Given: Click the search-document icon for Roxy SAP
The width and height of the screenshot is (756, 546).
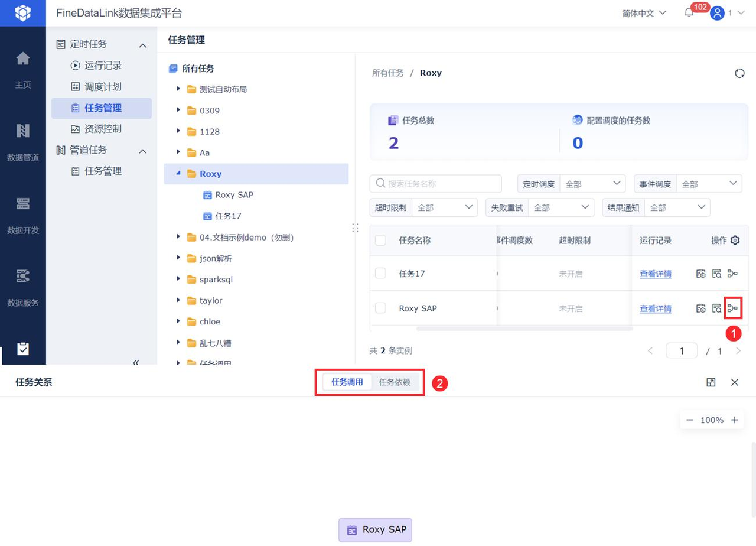Looking at the screenshot, I should [716, 308].
